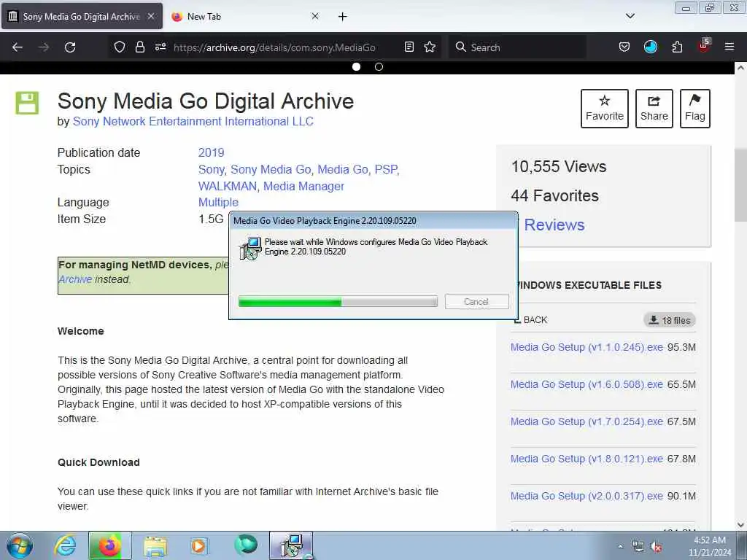The image size is (747, 560).
Task: Open the muted volume tray icon
Action: (656, 547)
